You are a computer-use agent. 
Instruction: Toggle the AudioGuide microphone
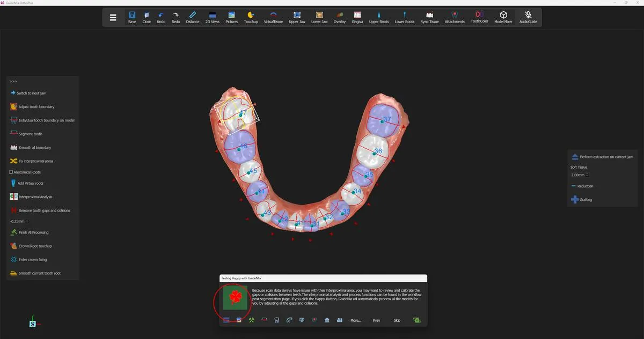point(528,17)
